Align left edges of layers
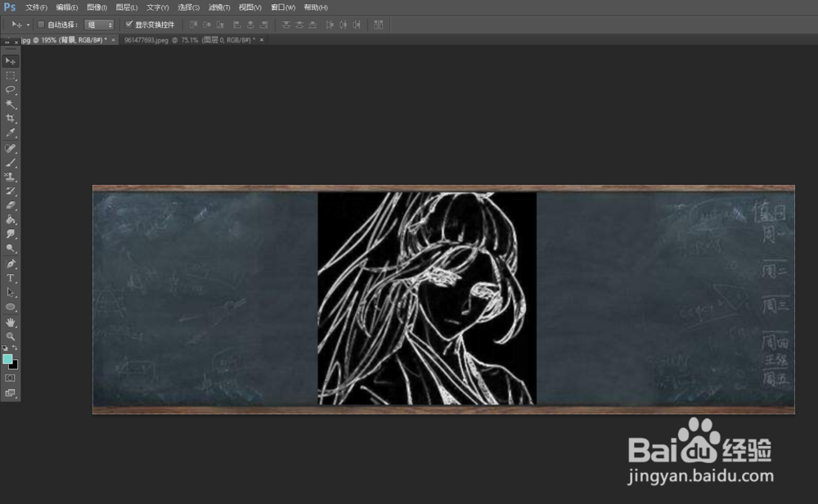This screenshot has width=818, height=504. [x=237, y=25]
